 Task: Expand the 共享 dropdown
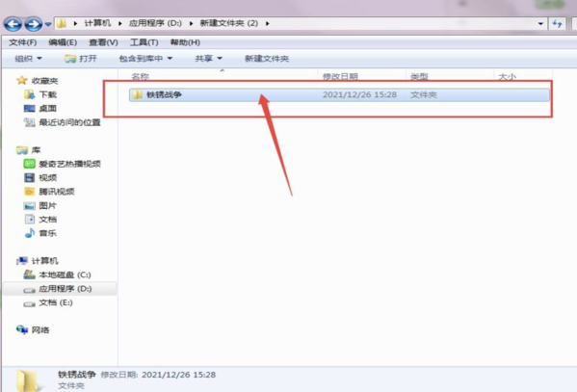click(209, 59)
